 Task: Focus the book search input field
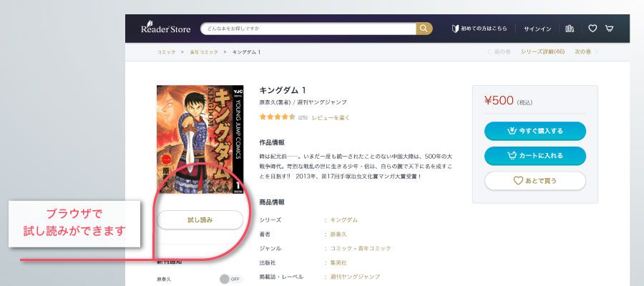tap(308, 29)
